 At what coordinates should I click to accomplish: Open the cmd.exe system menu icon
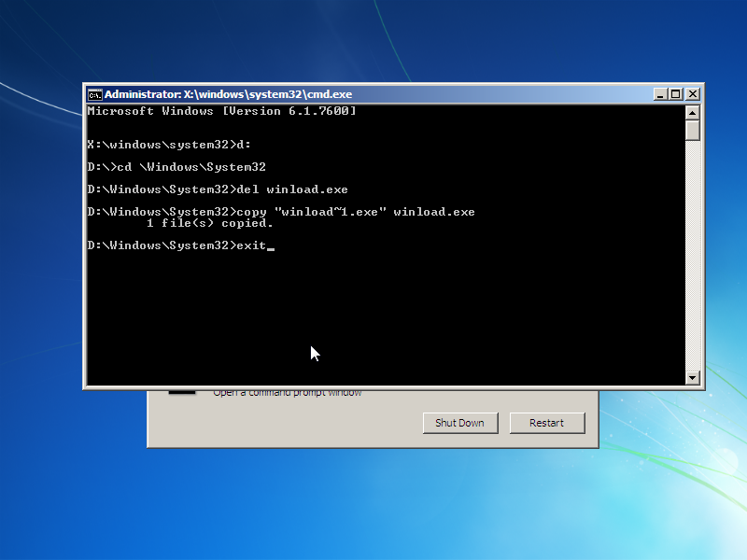pyautogui.click(x=94, y=94)
